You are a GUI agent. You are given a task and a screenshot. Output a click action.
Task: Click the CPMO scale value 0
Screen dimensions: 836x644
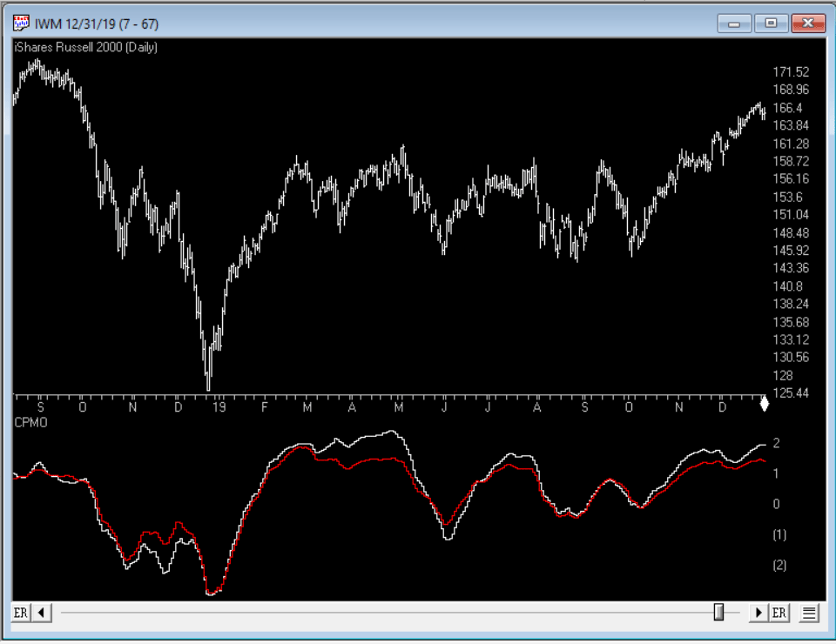pos(776,504)
